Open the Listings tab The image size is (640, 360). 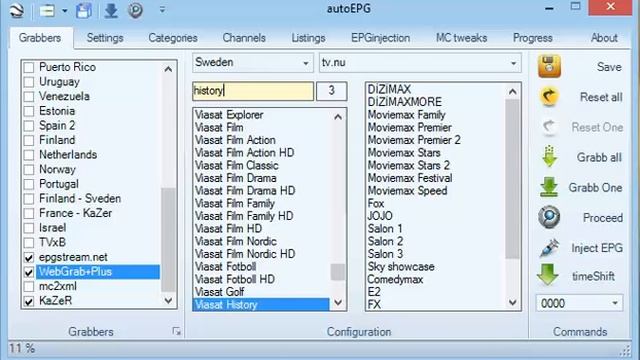(x=308, y=38)
